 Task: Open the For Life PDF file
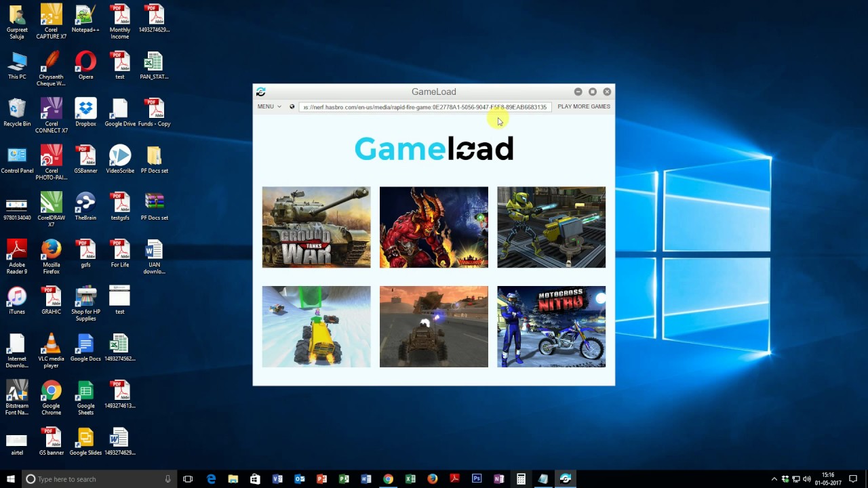click(x=120, y=253)
